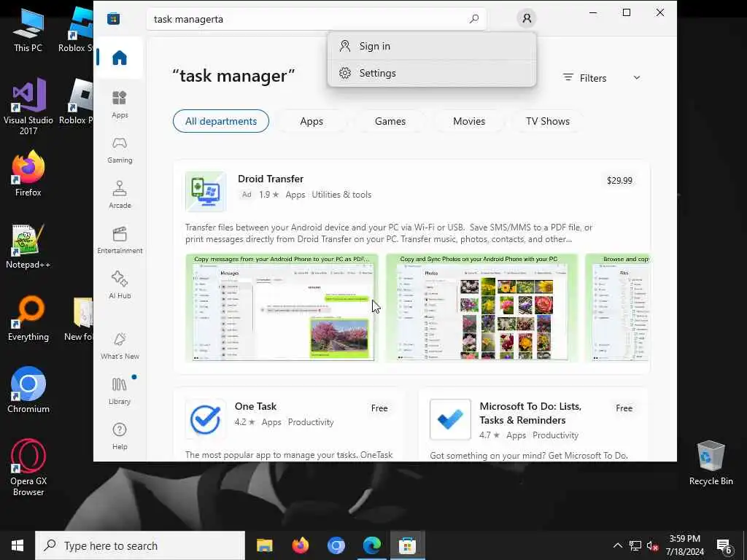
Task: Open the Library in sidebar
Action: click(120, 391)
